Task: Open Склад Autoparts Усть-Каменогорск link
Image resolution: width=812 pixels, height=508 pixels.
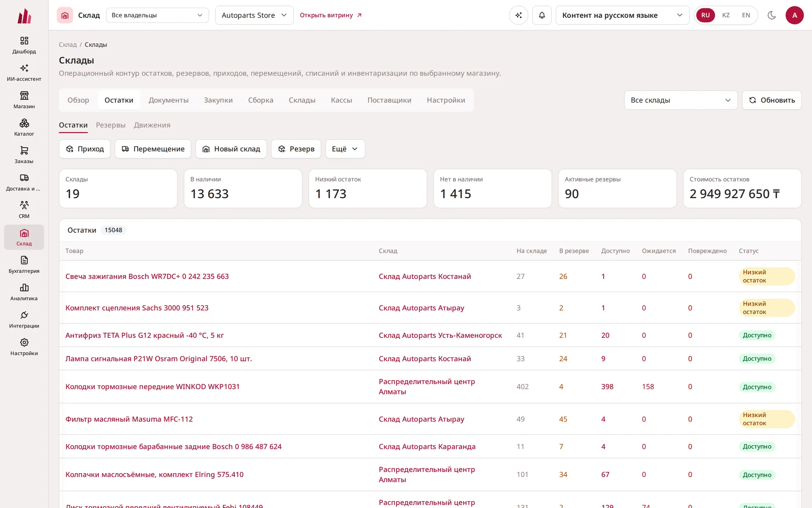Action: 440,335
